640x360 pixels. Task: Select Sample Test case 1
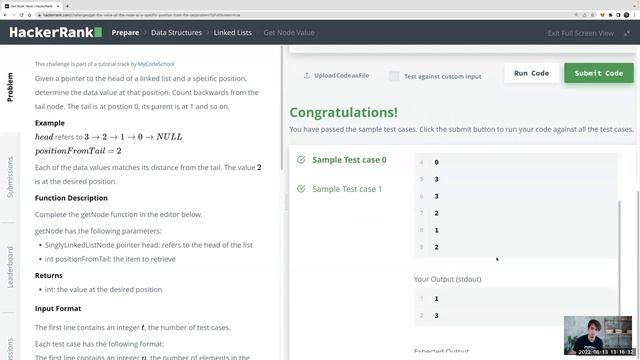click(x=347, y=189)
